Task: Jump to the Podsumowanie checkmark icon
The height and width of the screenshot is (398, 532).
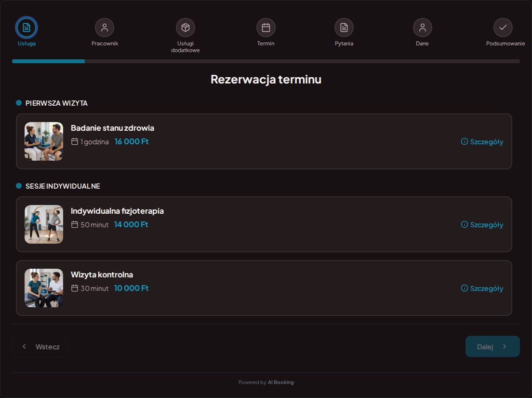Action: 503,27
